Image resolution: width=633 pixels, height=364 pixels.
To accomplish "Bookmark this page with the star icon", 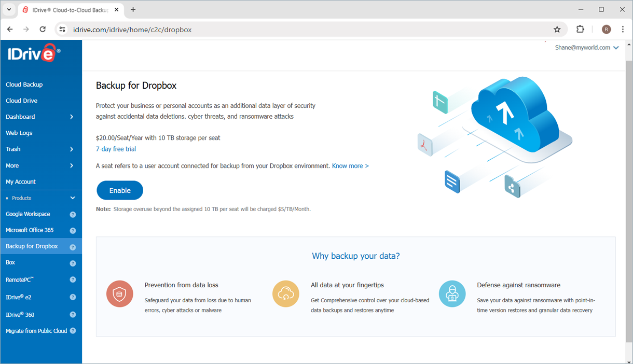I will click(x=557, y=30).
